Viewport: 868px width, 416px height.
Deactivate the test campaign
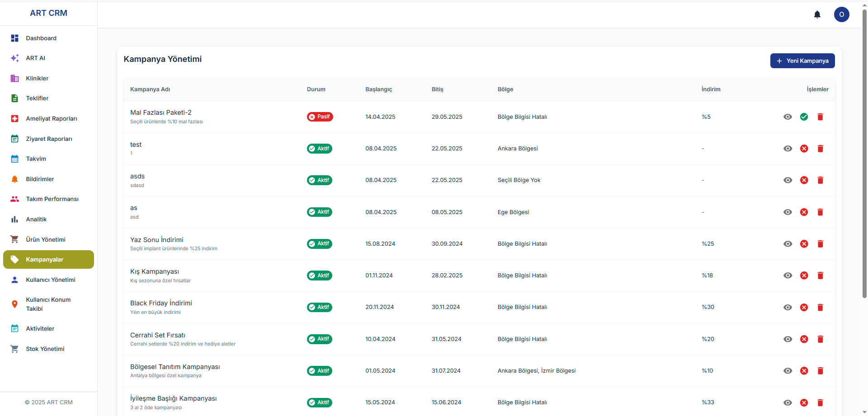(804, 149)
